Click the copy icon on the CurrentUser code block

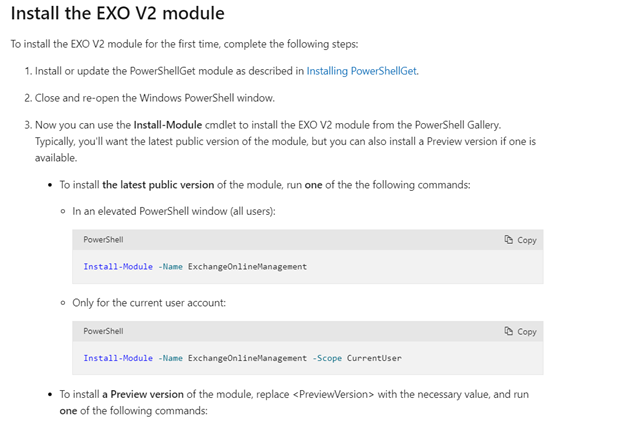[x=509, y=331]
